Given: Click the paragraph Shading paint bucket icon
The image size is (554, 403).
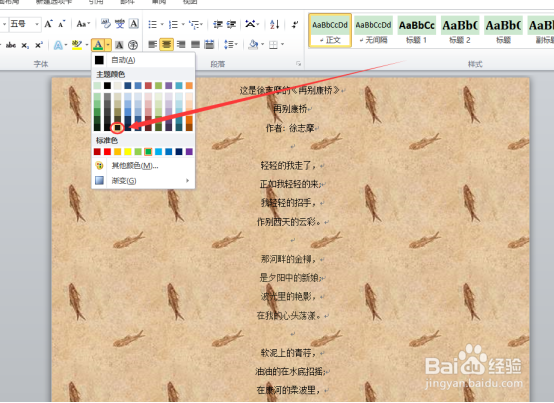Looking at the screenshot, I should (x=253, y=45).
